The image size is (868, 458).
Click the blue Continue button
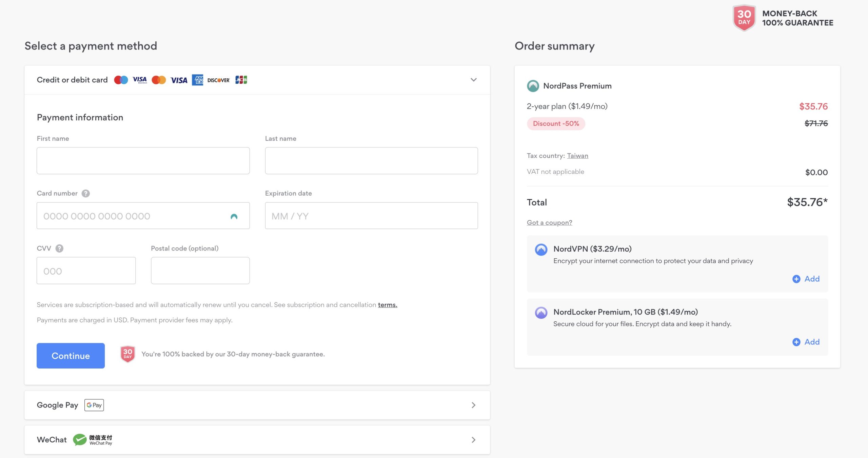point(71,356)
